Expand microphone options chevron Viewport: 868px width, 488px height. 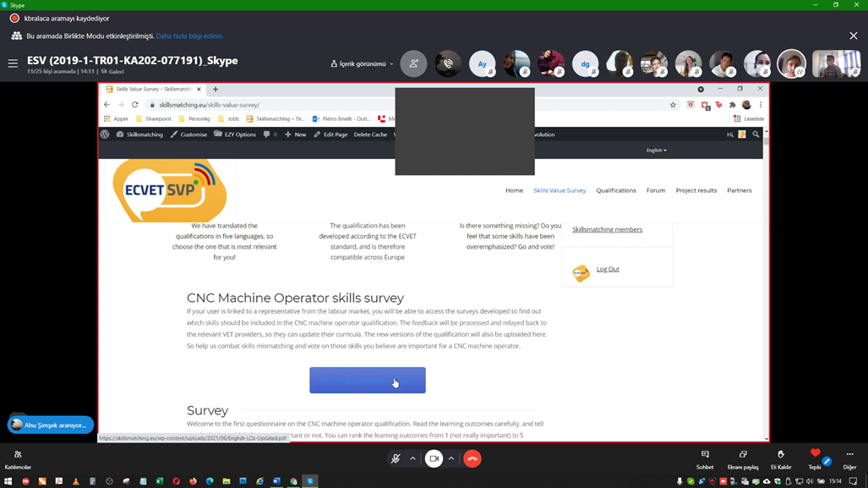tap(412, 458)
